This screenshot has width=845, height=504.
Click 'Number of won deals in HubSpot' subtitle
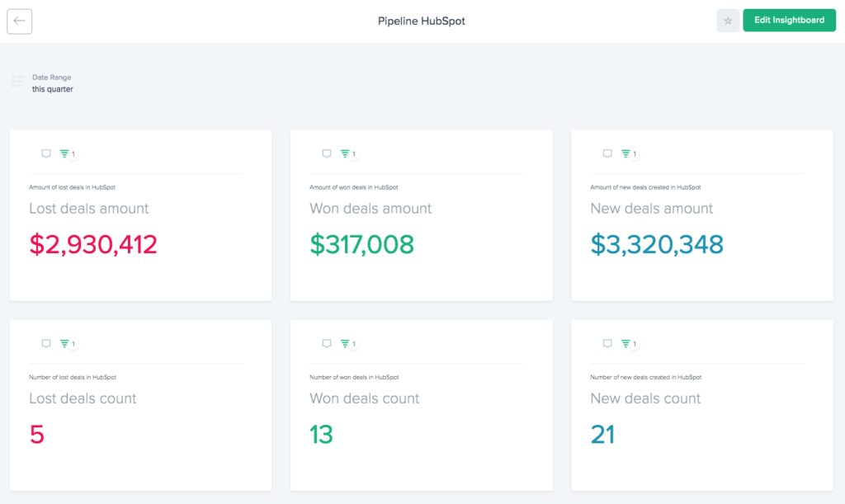point(354,378)
